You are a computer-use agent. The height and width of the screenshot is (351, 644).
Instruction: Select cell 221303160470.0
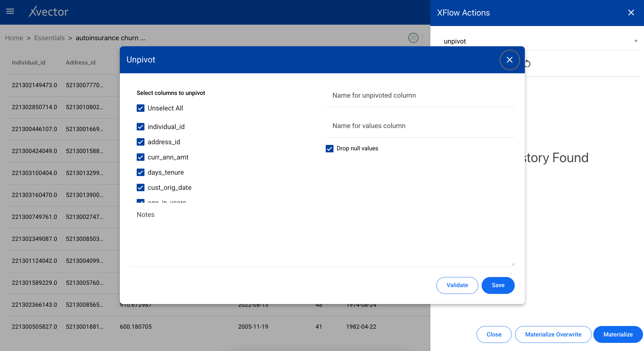click(x=34, y=195)
